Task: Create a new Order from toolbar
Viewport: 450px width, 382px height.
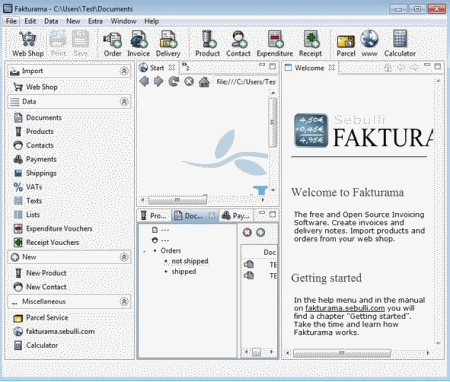Action: (x=112, y=44)
